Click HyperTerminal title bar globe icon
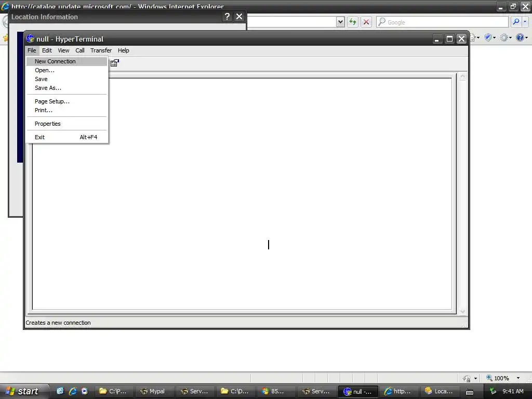Screen dimensions: 532x399 tap(30, 38)
